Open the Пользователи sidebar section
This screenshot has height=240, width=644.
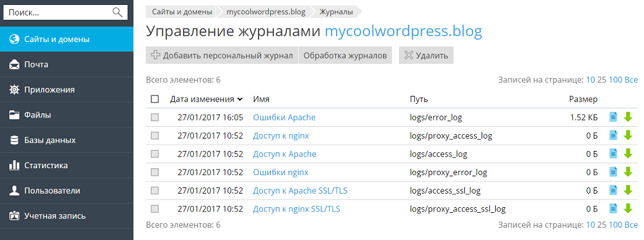click(x=66, y=191)
